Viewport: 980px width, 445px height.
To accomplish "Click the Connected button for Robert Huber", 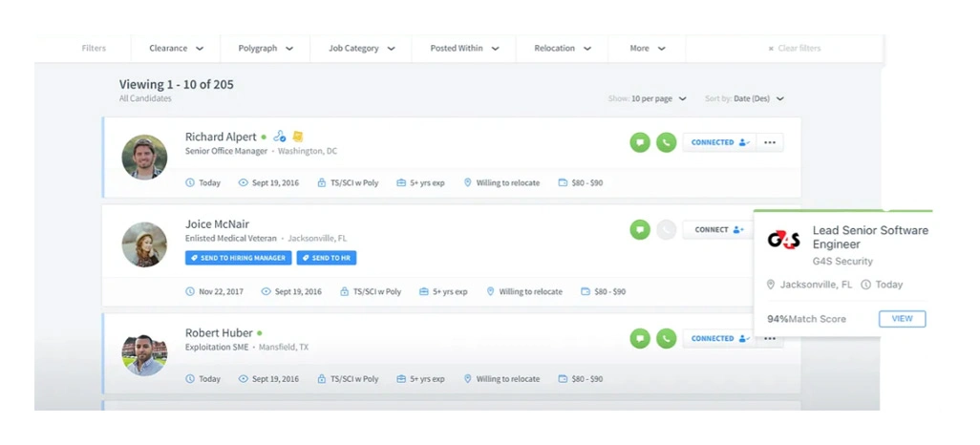I will coord(719,338).
